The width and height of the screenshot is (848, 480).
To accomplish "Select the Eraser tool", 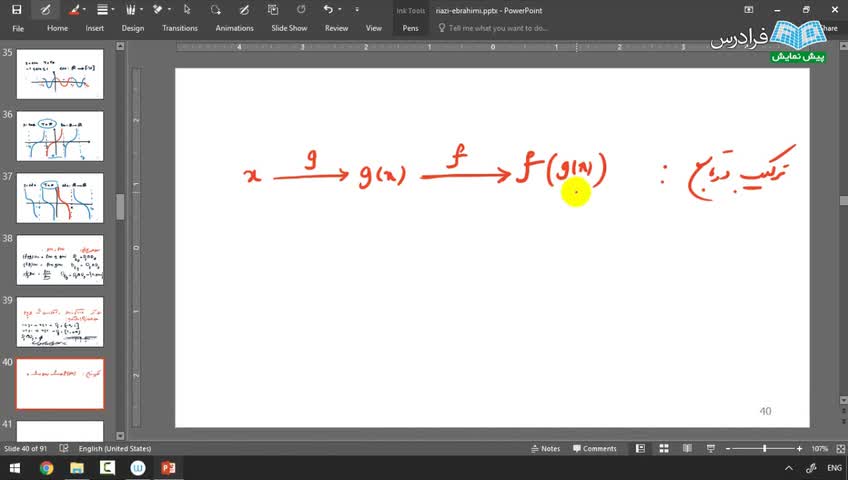I will pyautogui.click(x=158, y=9).
